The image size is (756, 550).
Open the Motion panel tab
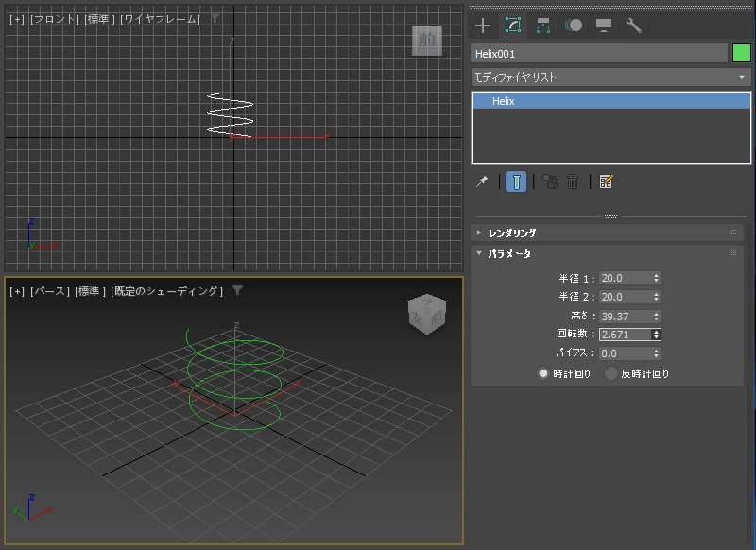pos(574,26)
